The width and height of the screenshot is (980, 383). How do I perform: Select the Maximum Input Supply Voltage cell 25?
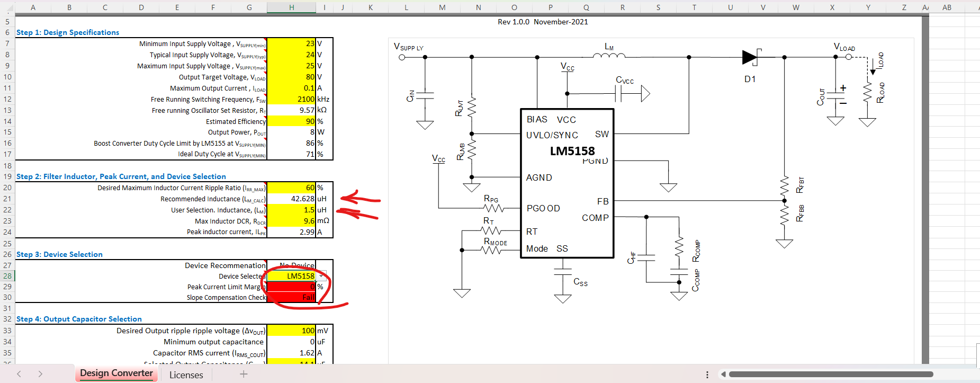tap(291, 66)
